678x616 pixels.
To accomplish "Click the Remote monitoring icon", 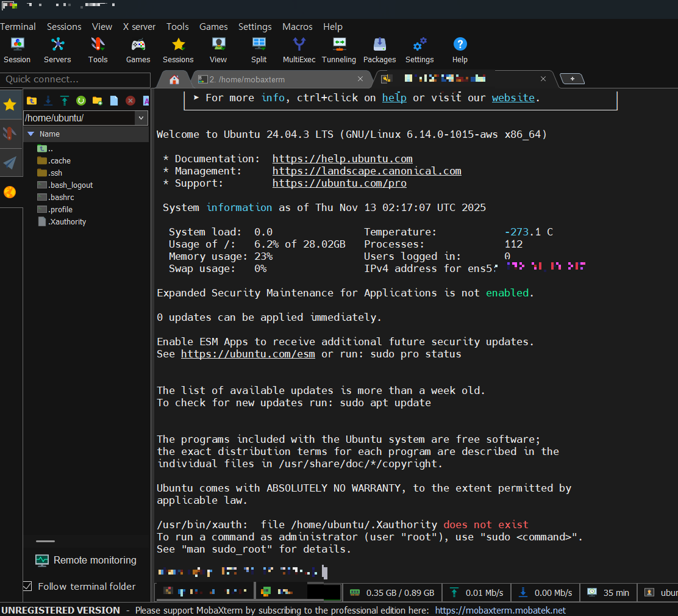I will click(x=42, y=560).
